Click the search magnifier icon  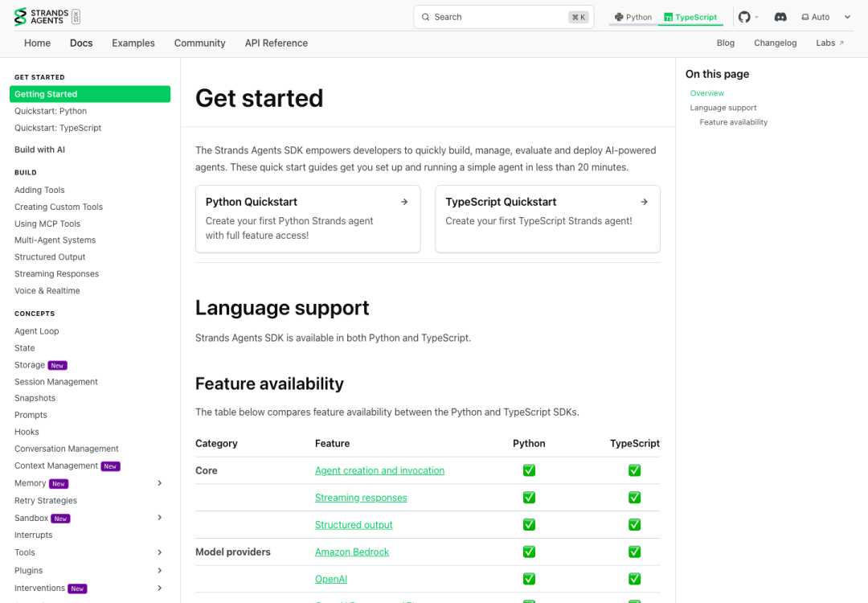pos(426,17)
